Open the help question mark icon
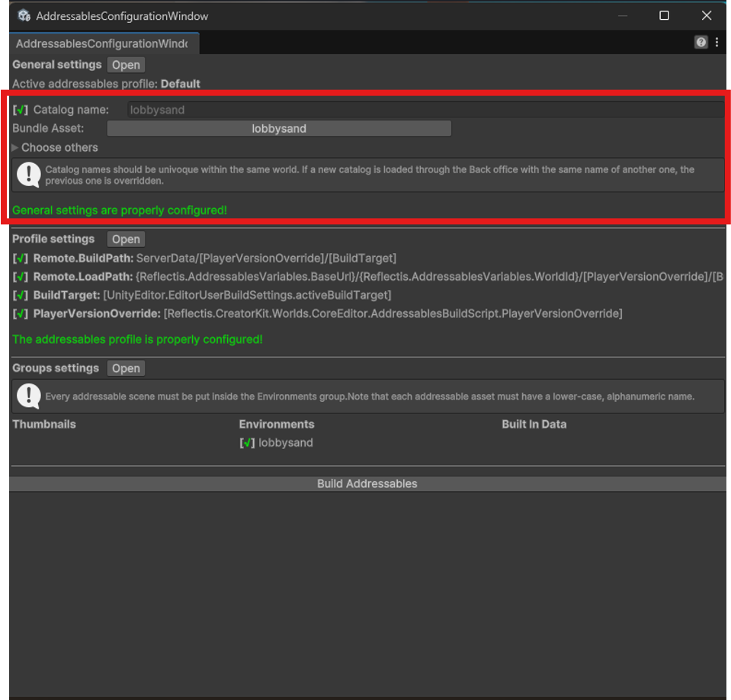The image size is (731, 700). tap(701, 43)
